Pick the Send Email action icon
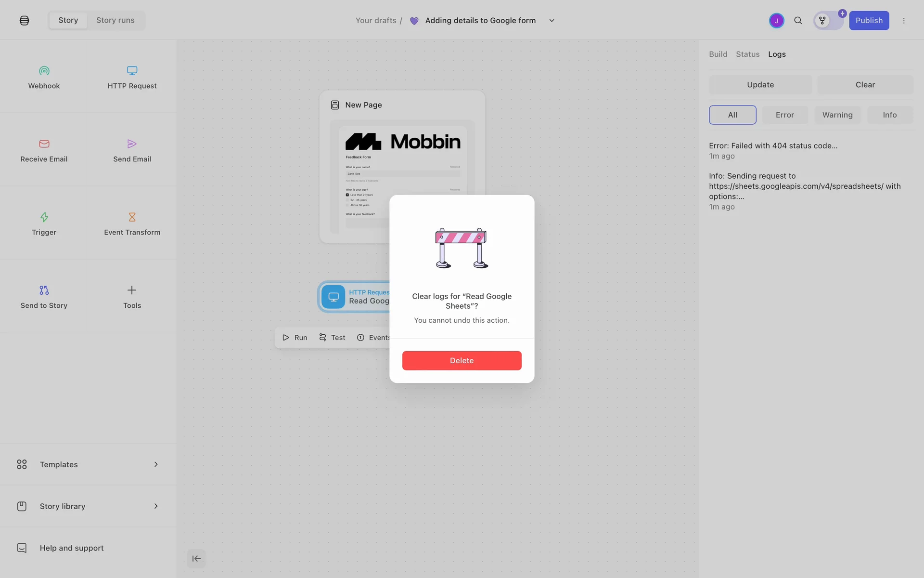Screen dimensions: 924x578 pyautogui.click(x=132, y=144)
